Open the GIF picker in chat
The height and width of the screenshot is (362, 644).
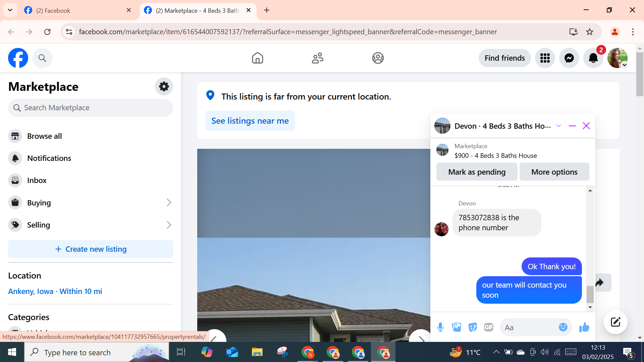489,327
